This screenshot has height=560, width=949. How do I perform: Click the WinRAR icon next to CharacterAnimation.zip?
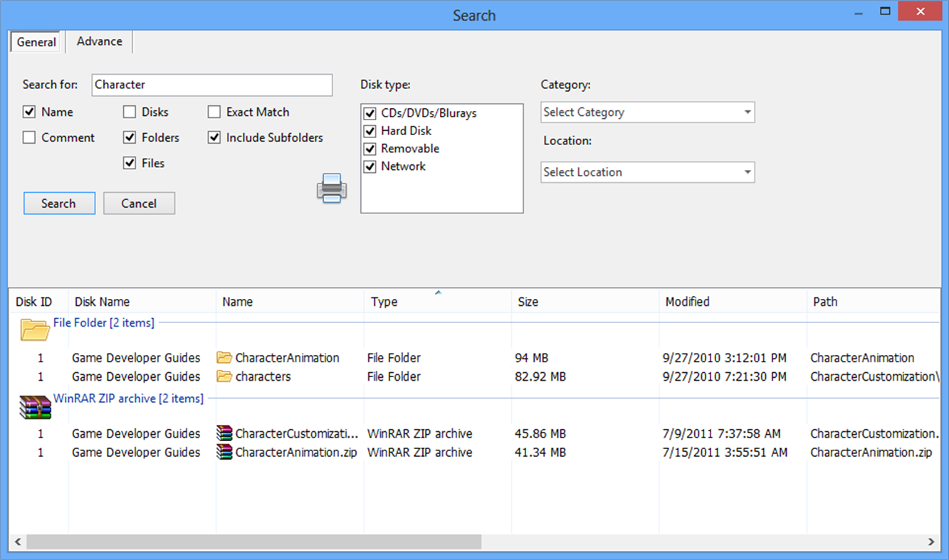point(224,452)
